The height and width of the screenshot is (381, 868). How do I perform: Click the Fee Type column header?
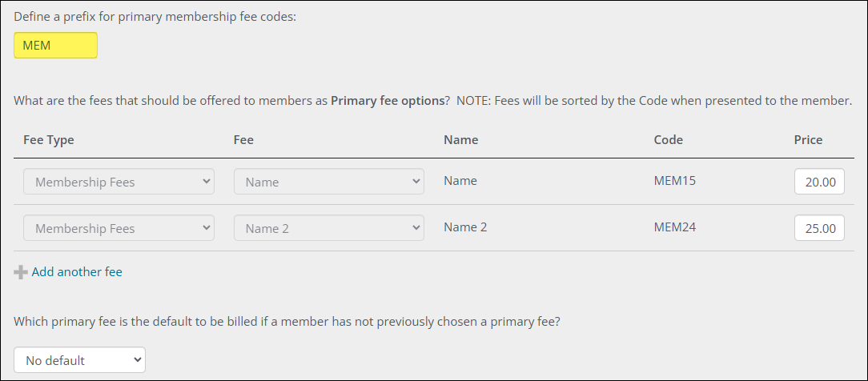49,140
